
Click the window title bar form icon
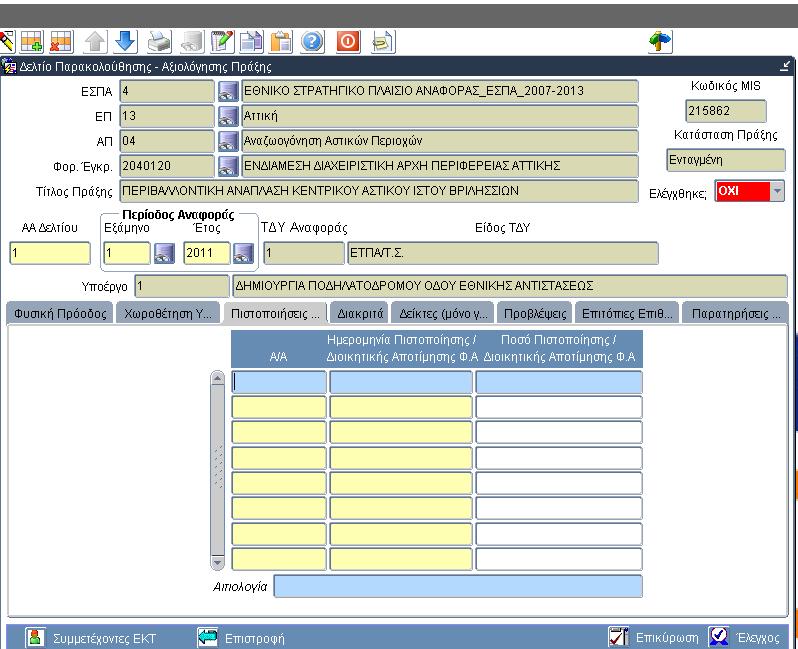click(x=9, y=67)
